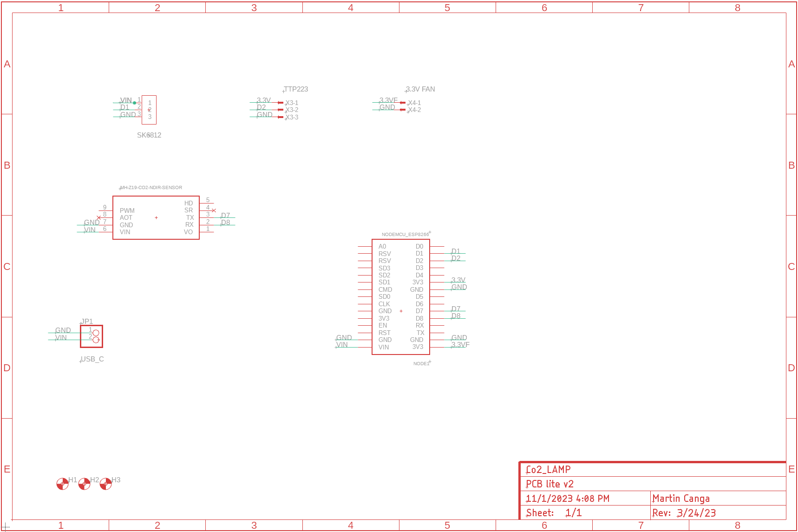The width and height of the screenshot is (798, 532).
Task: Select the H3 mounting hole symbol
Action: [106, 484]
